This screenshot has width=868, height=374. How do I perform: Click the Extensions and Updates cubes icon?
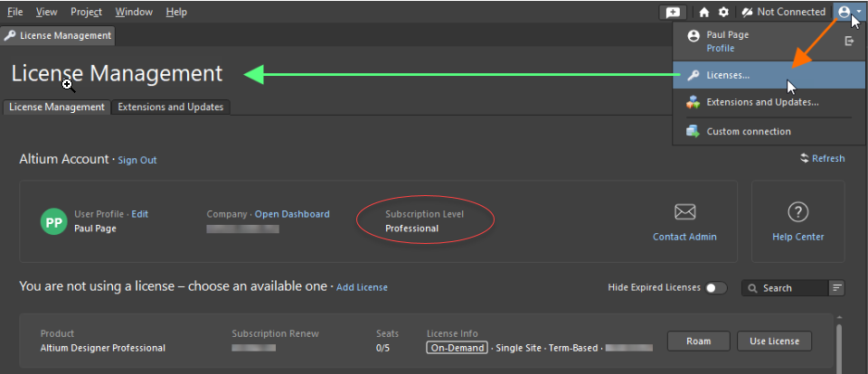(693, 102)
